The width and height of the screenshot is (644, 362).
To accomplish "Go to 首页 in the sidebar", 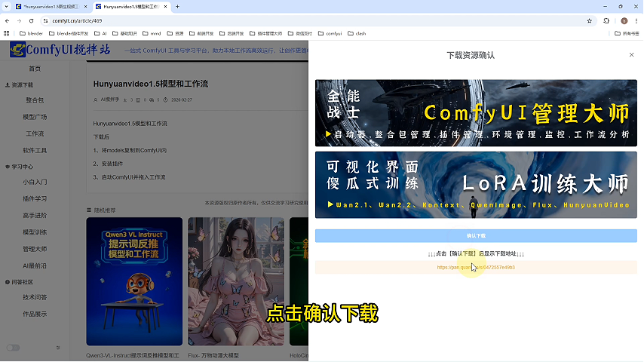I will tap(35, 69).
